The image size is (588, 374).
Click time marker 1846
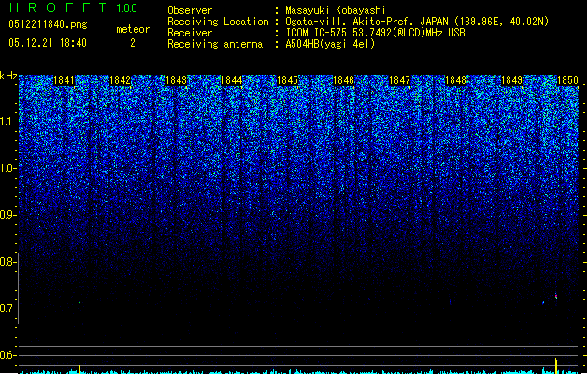[343, 80]
